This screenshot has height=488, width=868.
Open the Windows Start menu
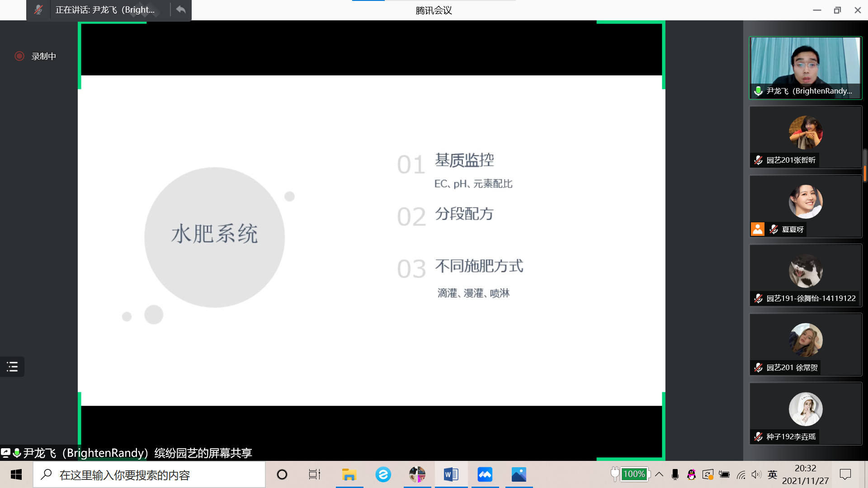[16, 474]
